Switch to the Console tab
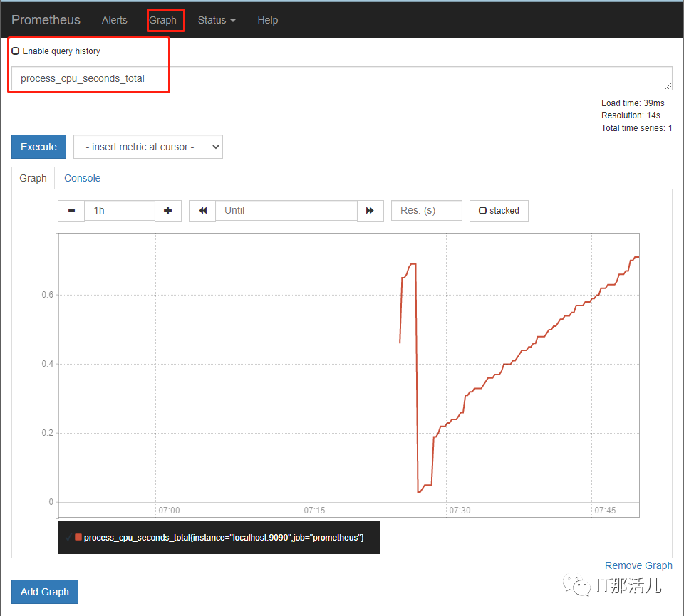Image resolution: width=684 pixels, height=616 pixels. click(x=83, y=178)
